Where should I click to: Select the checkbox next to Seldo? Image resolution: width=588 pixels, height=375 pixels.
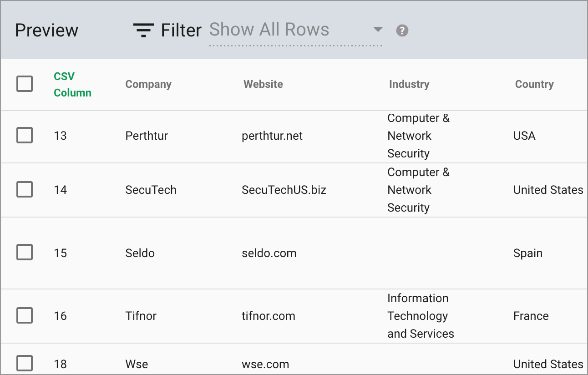pyautogui.click(x=24, y=253)
